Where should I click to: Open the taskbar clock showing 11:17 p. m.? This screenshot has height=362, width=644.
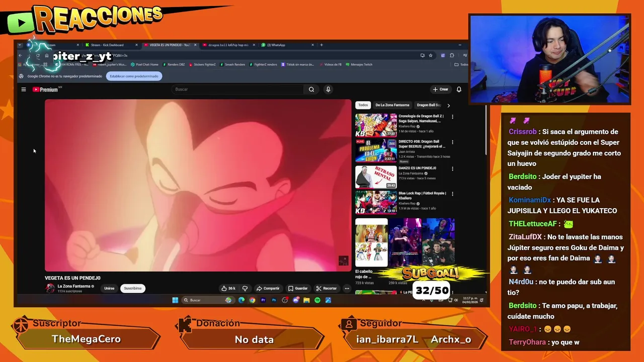point(471,300)
